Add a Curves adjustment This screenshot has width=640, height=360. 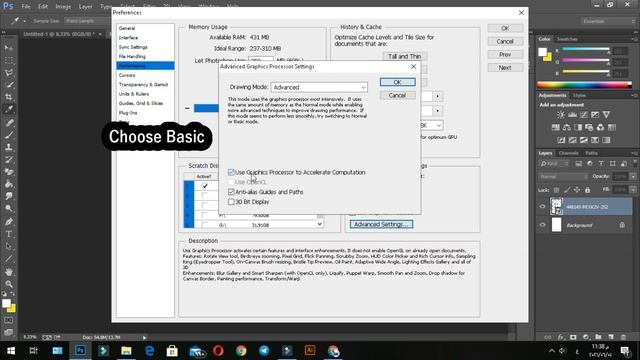pyautogui.click(x=584, y=115)
